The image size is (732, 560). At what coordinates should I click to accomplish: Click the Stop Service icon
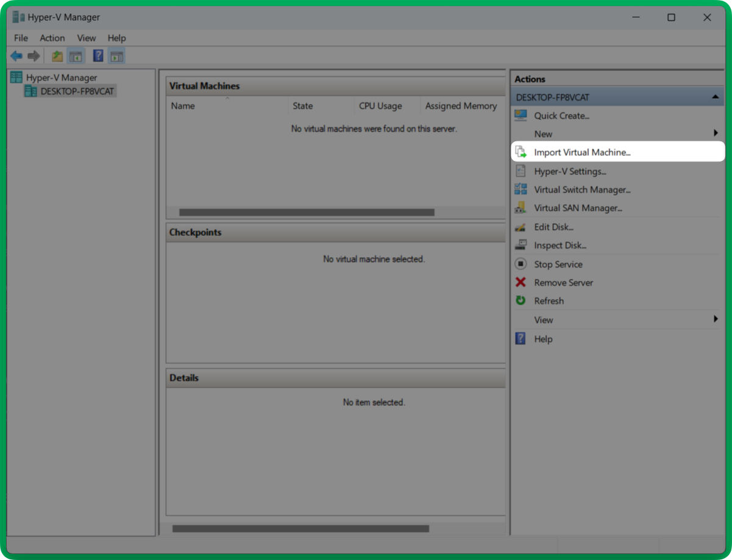[x=521, y=264]
